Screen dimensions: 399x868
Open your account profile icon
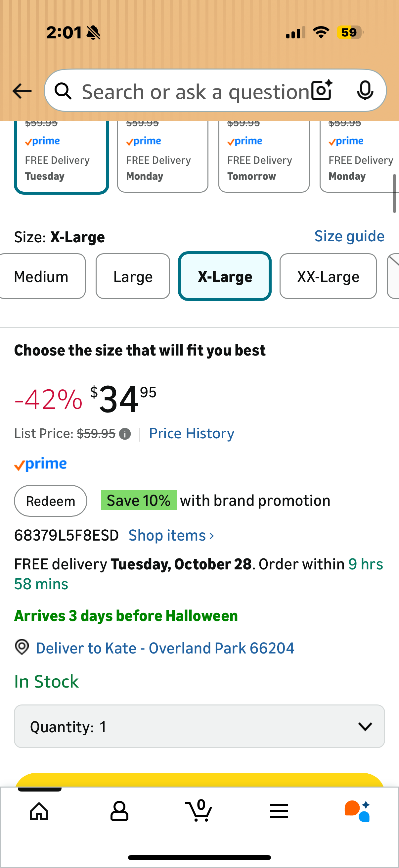pyautogui.click(x=119, y=811)
